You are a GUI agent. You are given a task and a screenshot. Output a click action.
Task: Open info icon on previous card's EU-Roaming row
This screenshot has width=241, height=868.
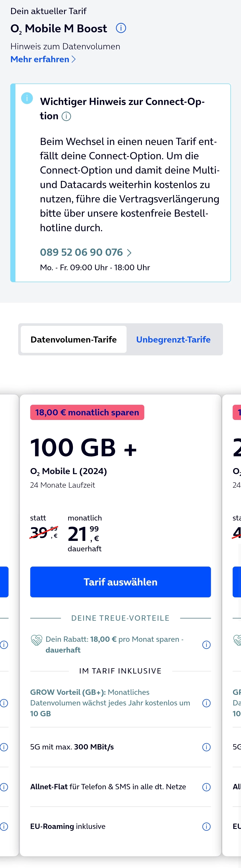coord(4,827)
